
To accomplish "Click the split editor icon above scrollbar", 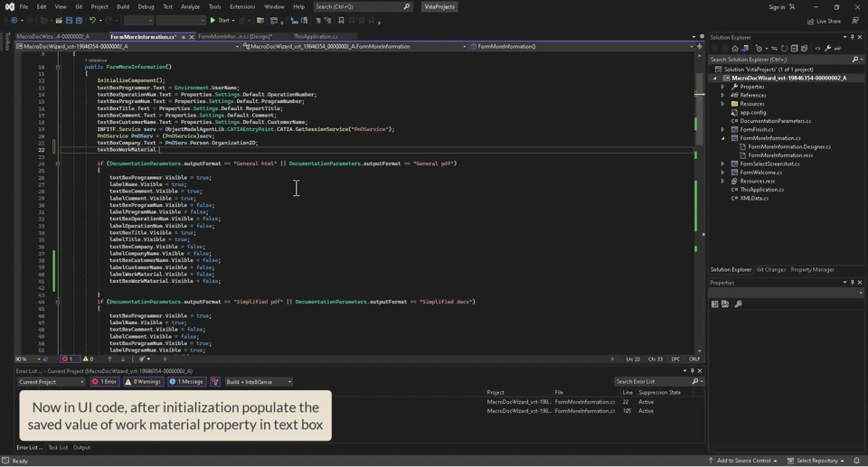I will 700,46.
